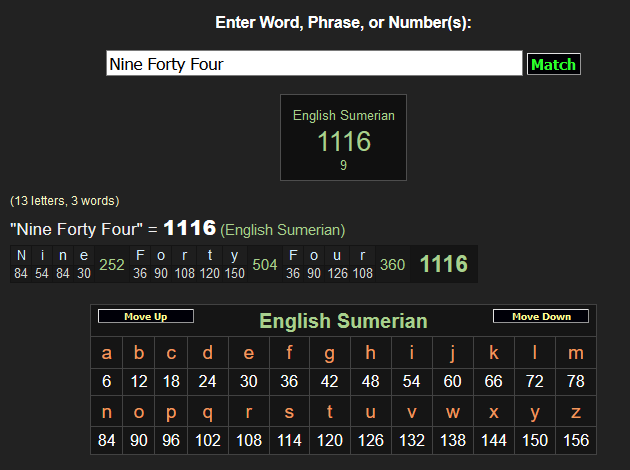Click letter 'm' in the cipher chart
The width and height of the screenshot is (630, 470).
575,352
